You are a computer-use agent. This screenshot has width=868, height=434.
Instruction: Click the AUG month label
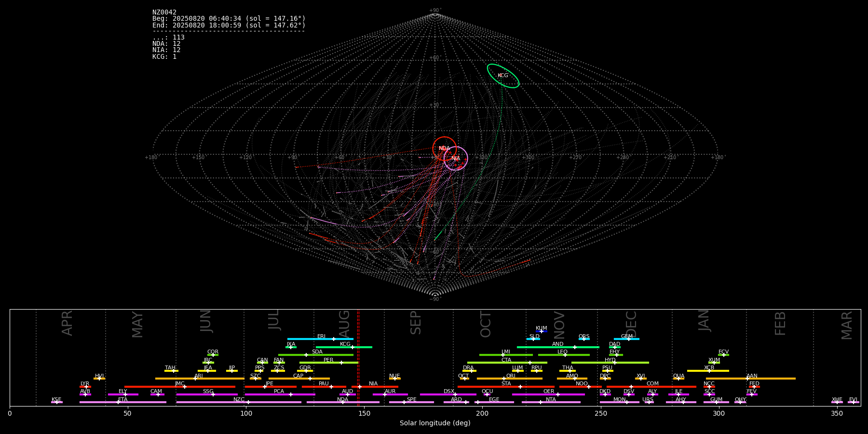point(344,325)
